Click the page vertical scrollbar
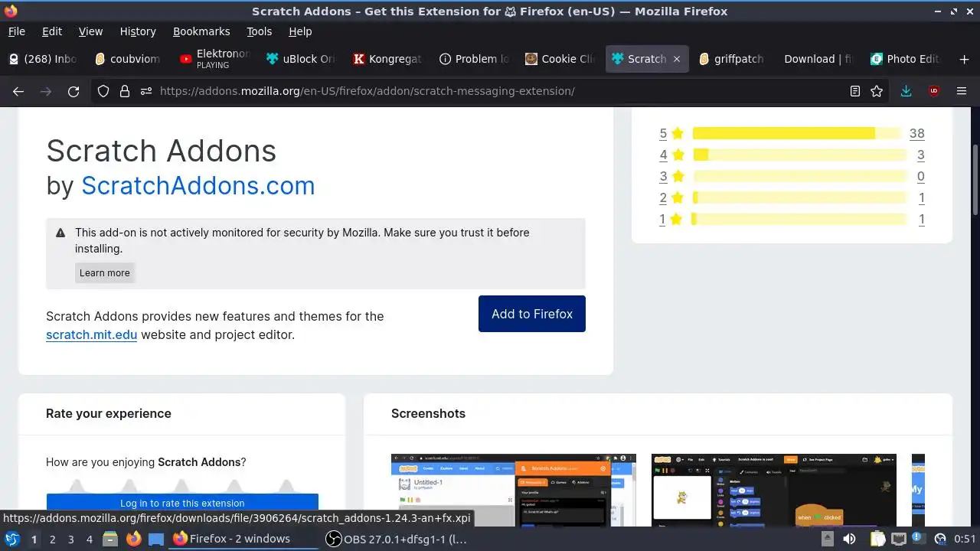The width and height of the screenshot is (980, 551). pyautogui.click(x=975, y=180)
